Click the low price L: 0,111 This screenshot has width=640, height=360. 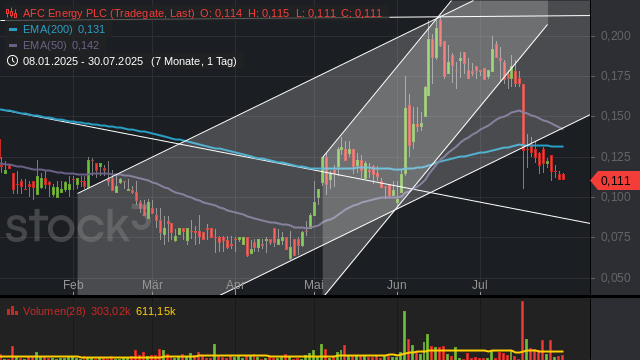click(x=316, y=13)
